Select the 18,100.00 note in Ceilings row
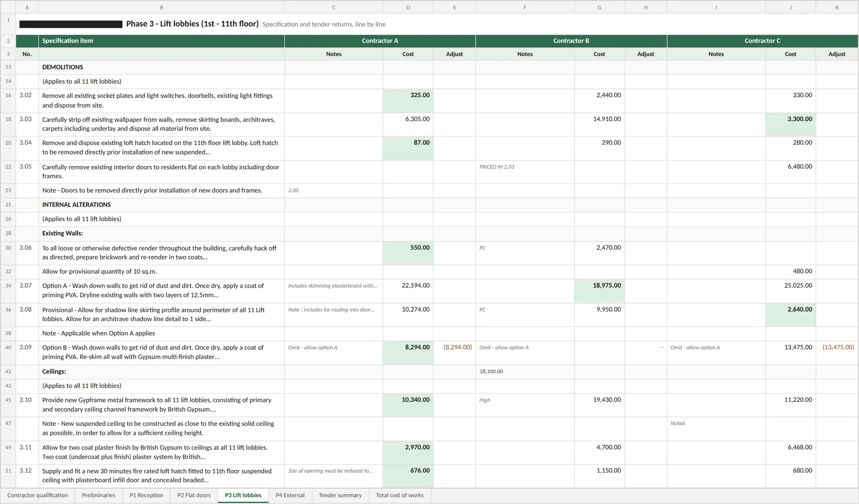Viewport: 859px width, 504px height. (x=525, y=372)
